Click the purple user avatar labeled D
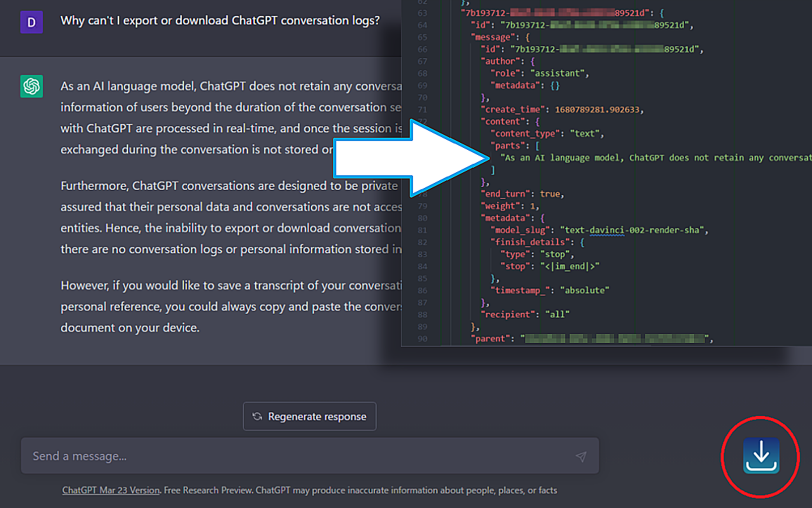Viewport: 812px width, 508px height. [x=31, y=22]
